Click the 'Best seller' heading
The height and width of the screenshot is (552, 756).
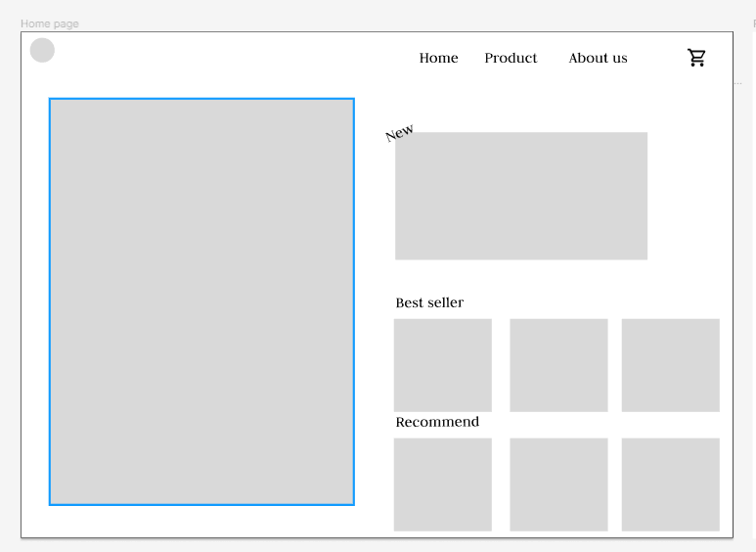tap(429, 302)
